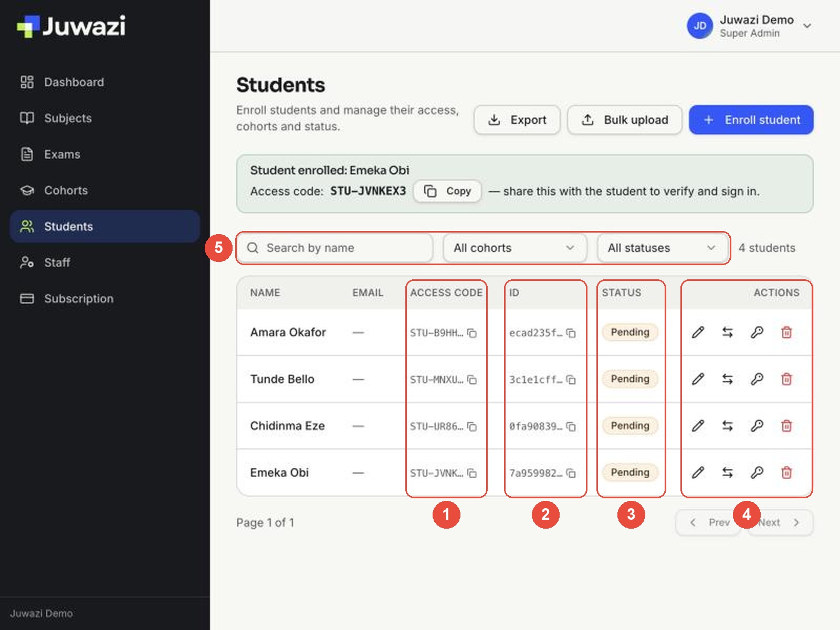The height and width of the screenshot is (630, 840).
Task: Click the 'Page 1 of 1' text
Action: pyautogui.click(x=265, y=522)
